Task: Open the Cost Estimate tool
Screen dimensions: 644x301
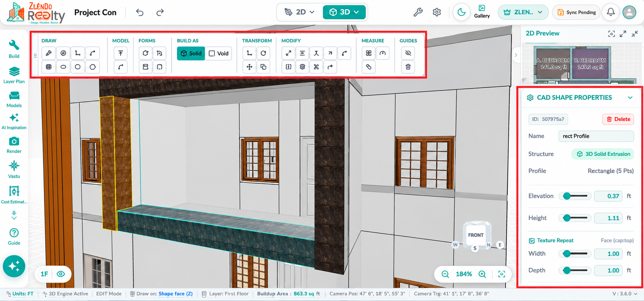Action: [14, 195]
